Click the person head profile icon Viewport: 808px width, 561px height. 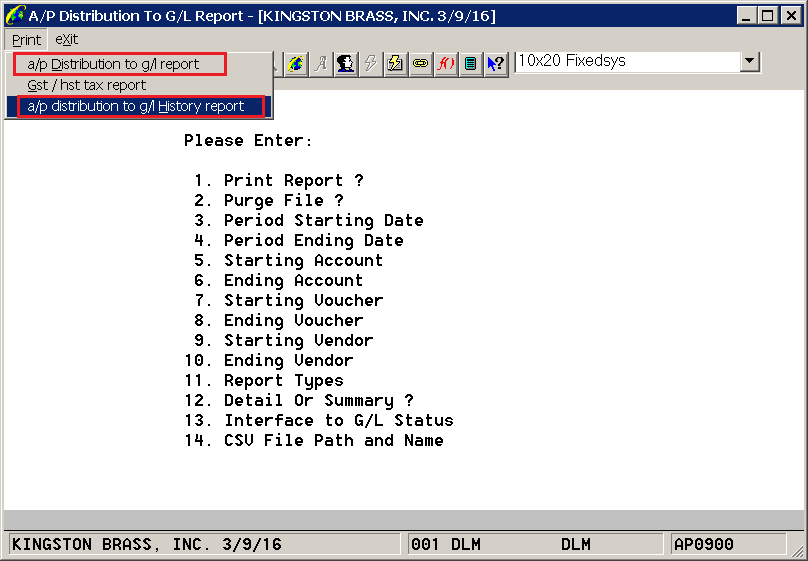[346, 63]
